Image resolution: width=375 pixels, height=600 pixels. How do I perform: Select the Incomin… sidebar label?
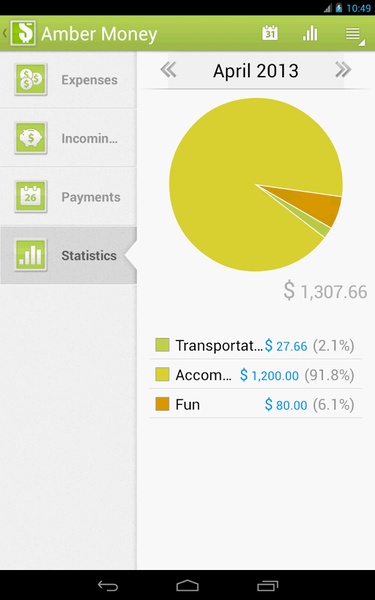pyautogui.click(x=90, y=139)
